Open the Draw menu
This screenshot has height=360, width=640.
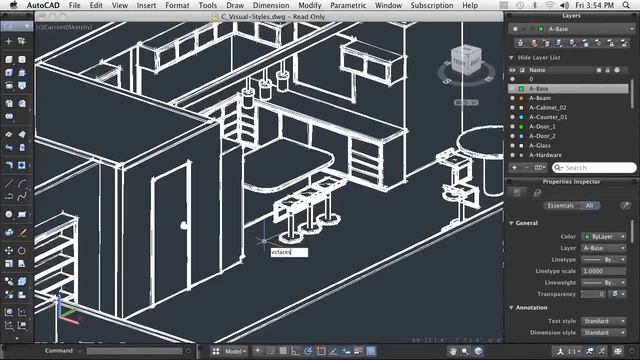[x=235, y=5]
